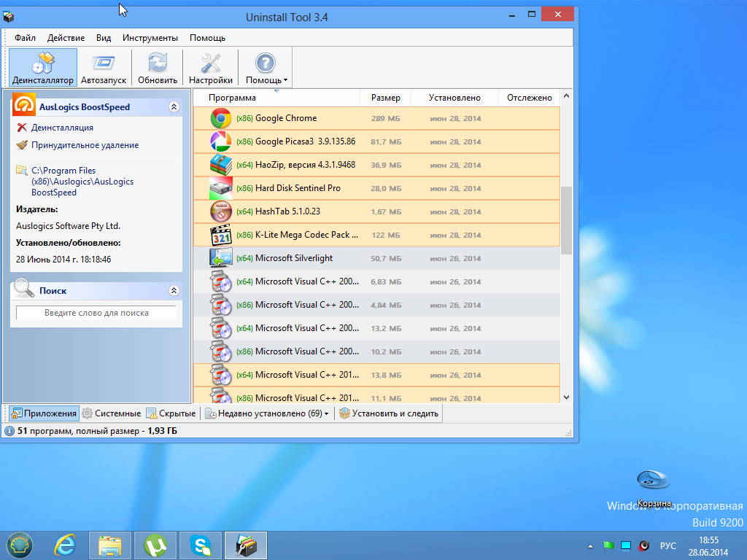Viewport: 747px width, 560px height.
Task: Open the Помощь menu in menu bar
Action: coord(207,38)
